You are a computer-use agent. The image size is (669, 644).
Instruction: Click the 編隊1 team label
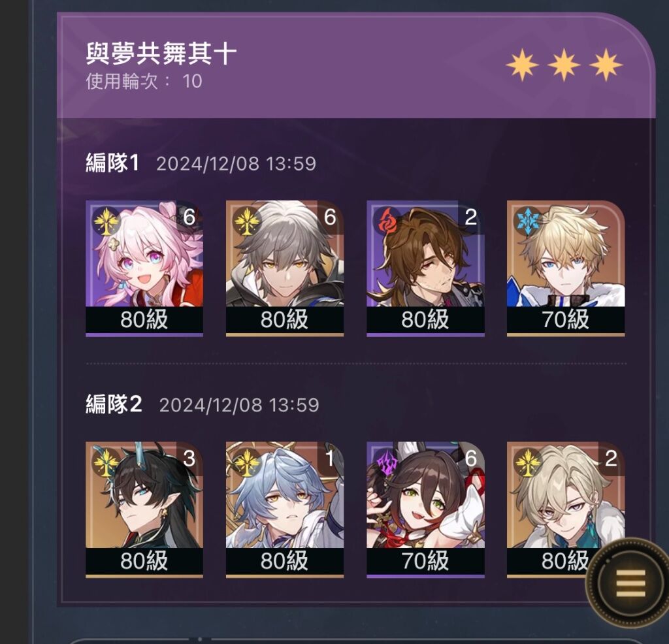[112, 163]
